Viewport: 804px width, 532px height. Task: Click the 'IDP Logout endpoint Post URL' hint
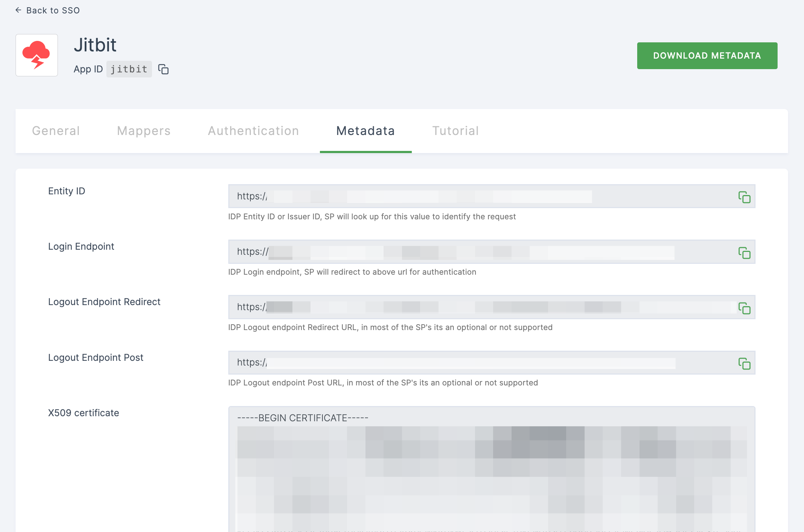pyautogui.click(x=383, y=383)
